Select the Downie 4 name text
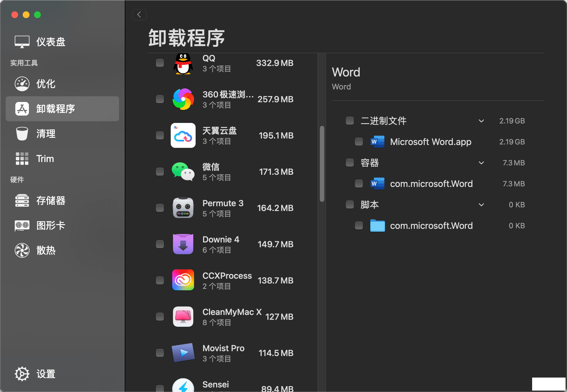Viewport: 567px width, 392px height. pyautogui.click(x=221, y=239)
